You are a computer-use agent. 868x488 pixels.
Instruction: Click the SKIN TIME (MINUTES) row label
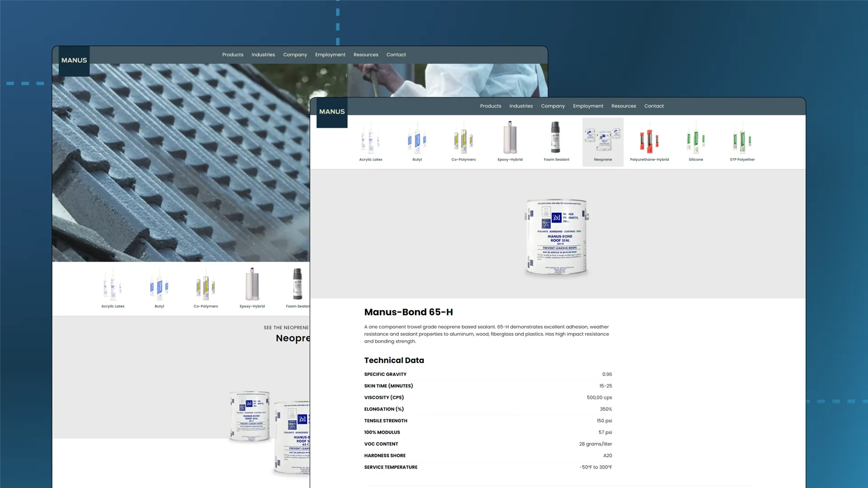tap(388, 386)
